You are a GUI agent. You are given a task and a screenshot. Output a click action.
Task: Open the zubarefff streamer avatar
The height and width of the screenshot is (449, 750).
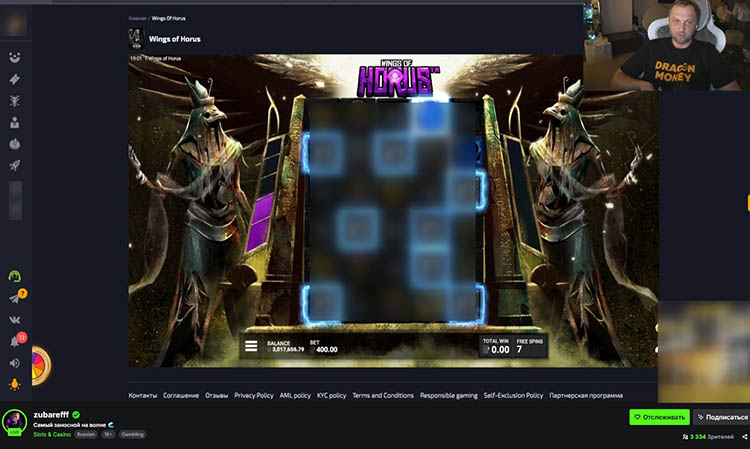pos(14,422)
